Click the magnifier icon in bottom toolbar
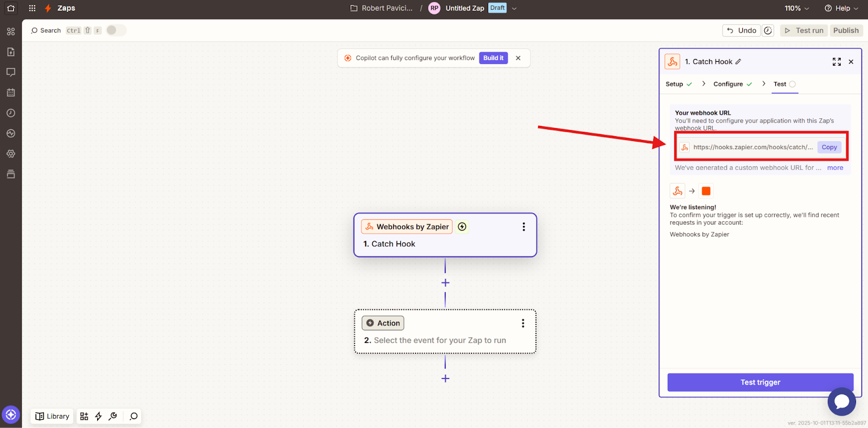Screen dimensions: 868x428 tap(133, 416)
